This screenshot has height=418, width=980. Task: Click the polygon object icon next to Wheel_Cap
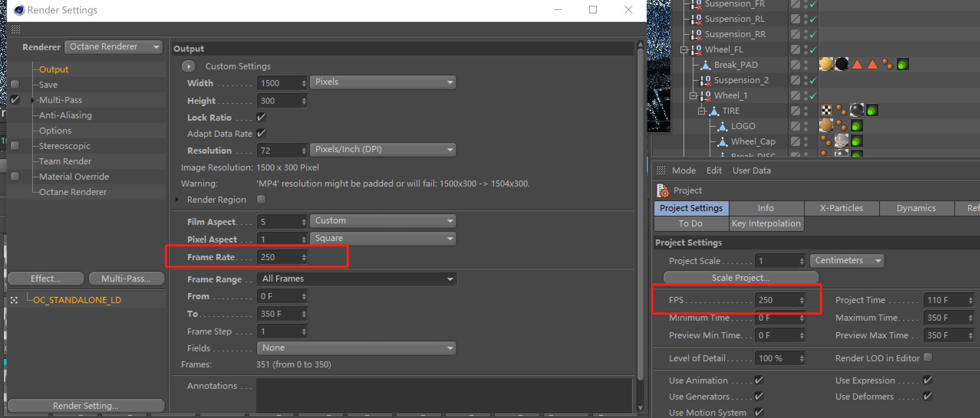pos(722,141)
